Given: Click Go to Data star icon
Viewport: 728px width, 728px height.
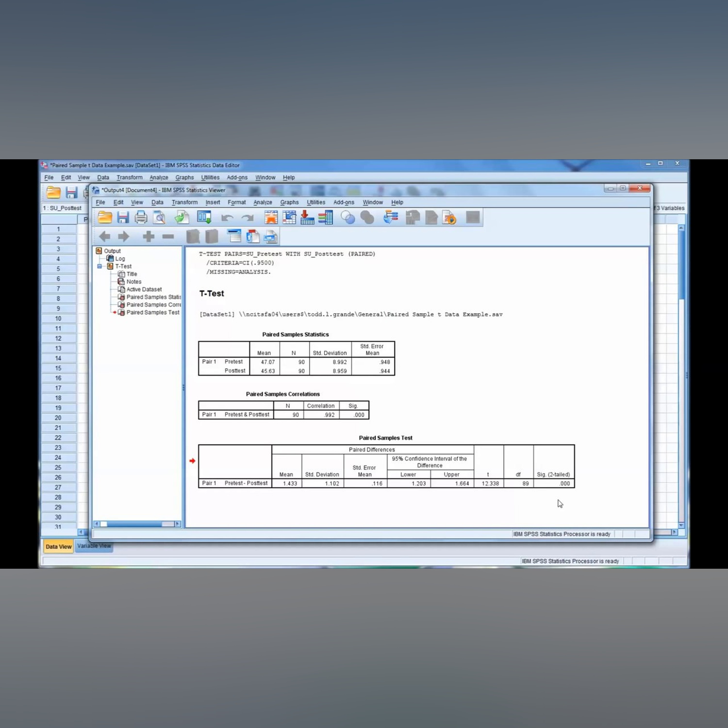Looking at the screenshot, I should point(271,217).
